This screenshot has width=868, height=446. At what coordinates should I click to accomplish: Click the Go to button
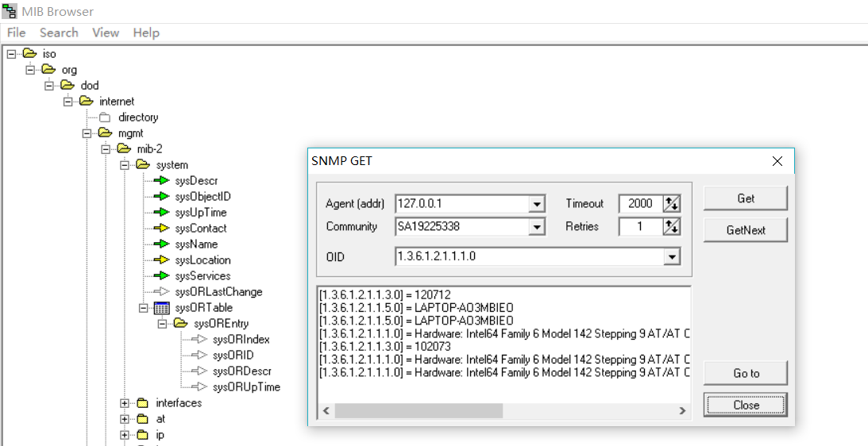click(746, 374)
